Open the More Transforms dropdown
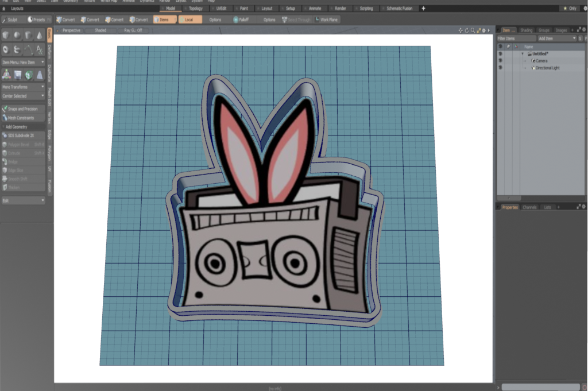Image resolution: width=588 pixels, height=391 pixels. click(x=23, y=87)
